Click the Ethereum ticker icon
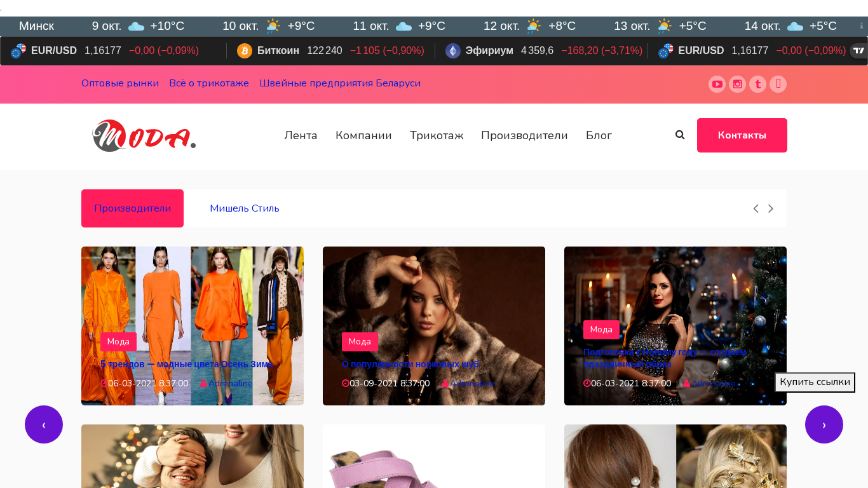The width and height of the screenshot is (868, 488). (452, 51)
